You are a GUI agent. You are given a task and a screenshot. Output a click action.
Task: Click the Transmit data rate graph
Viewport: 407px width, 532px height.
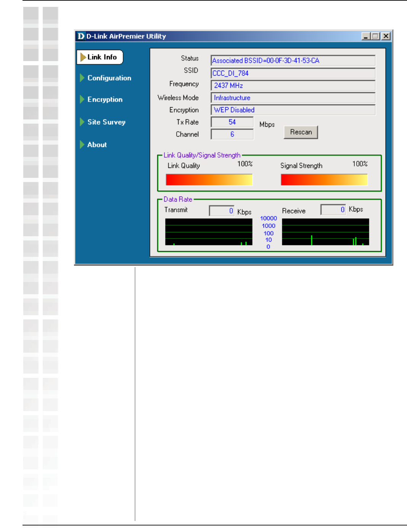209,232
